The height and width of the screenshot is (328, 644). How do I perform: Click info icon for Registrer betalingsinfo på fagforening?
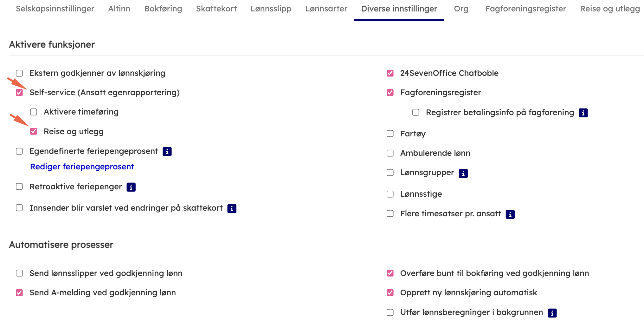pos(583,113)
